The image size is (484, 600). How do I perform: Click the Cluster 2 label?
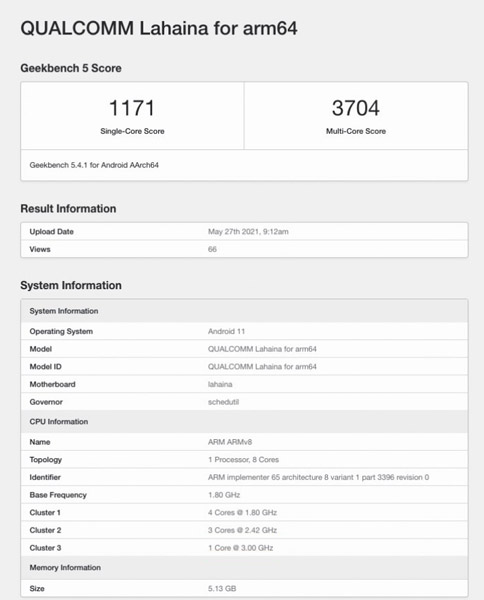[x=45, y=530]
